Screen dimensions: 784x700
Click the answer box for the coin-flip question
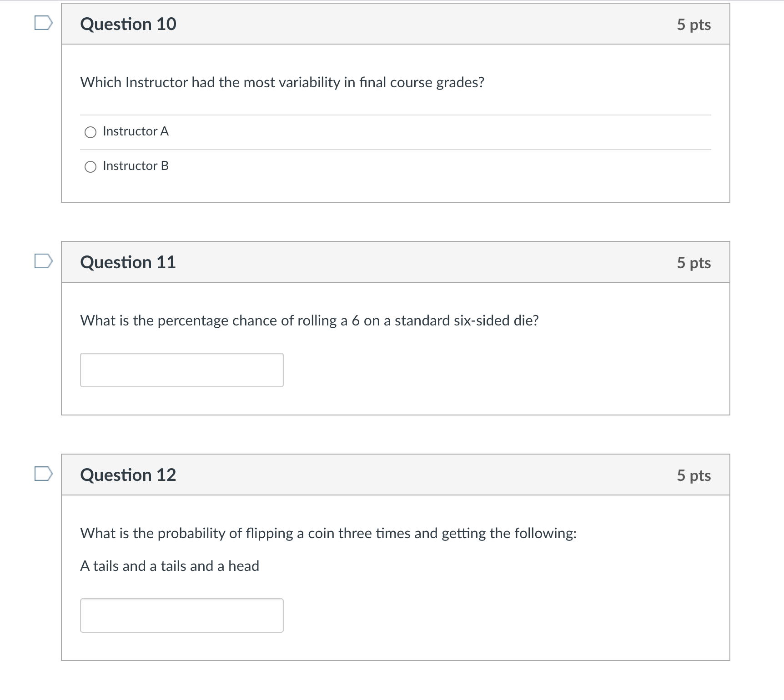(x=181, y=615)
